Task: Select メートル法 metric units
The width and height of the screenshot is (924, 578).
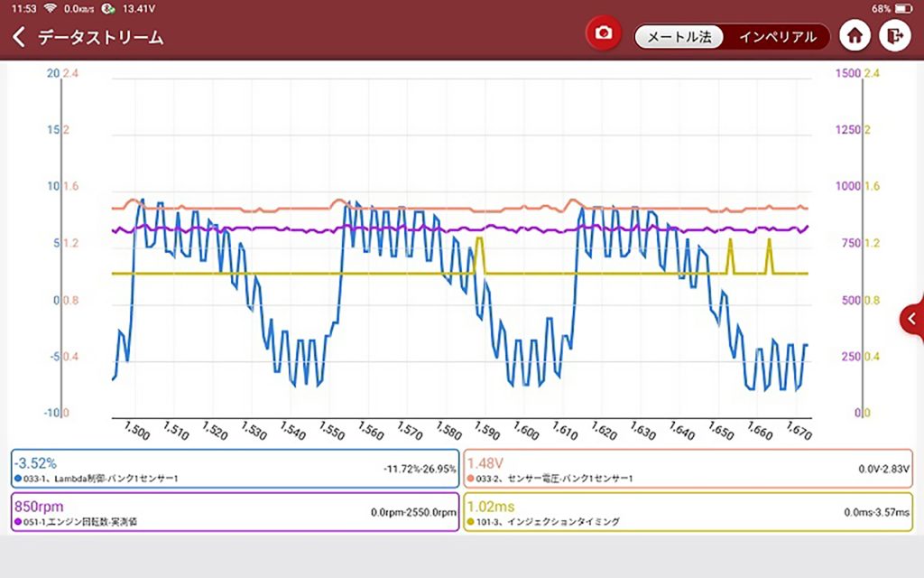Action: (x=679, y=37)
